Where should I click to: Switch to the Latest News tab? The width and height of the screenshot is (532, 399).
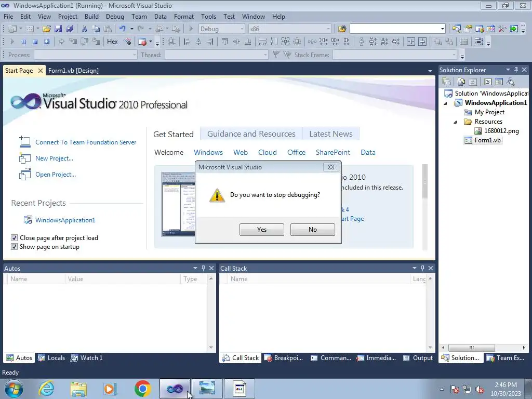coord(331,134)
